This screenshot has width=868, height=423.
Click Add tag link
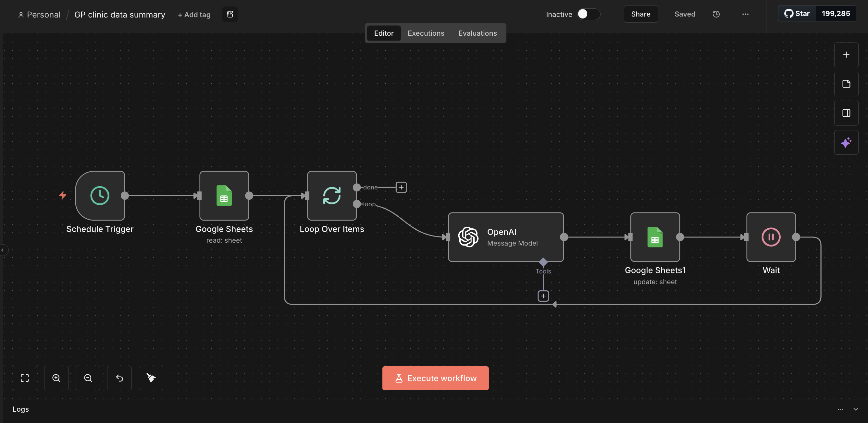point(194,15)
